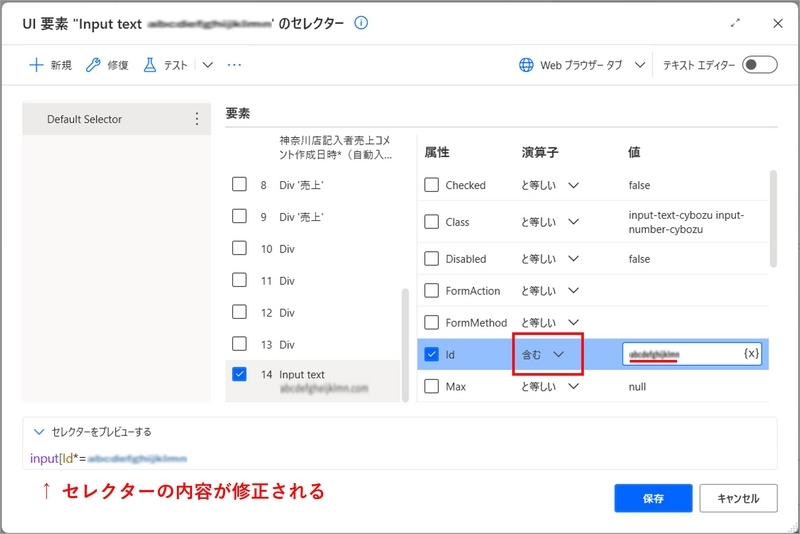Image resolution: width=800 pixels, height=534 pixels.
Task: Click the {x} variable picker icon
Action: coord(751,353)
